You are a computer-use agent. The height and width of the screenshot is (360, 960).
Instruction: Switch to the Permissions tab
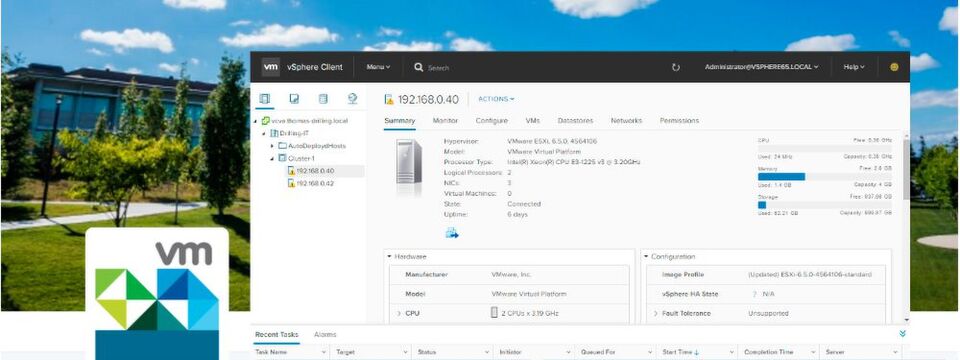click(679, 121)
